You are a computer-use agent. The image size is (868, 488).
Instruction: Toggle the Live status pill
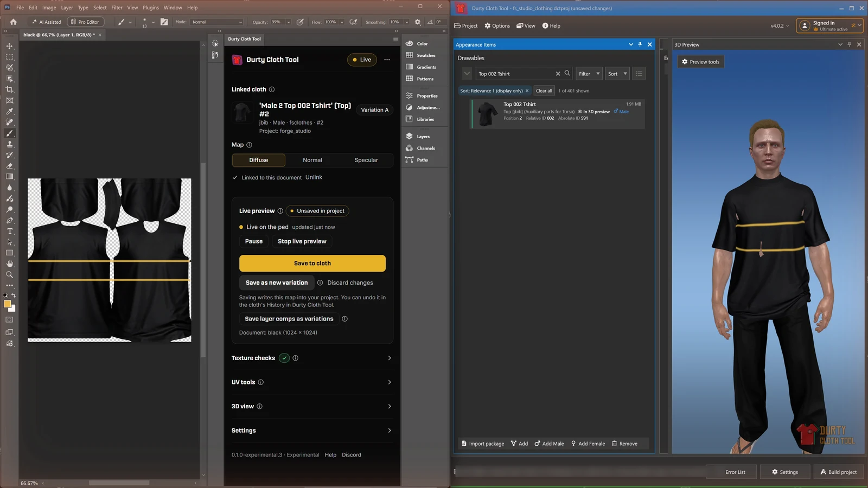pyautogui.click(x=362, y=60)
